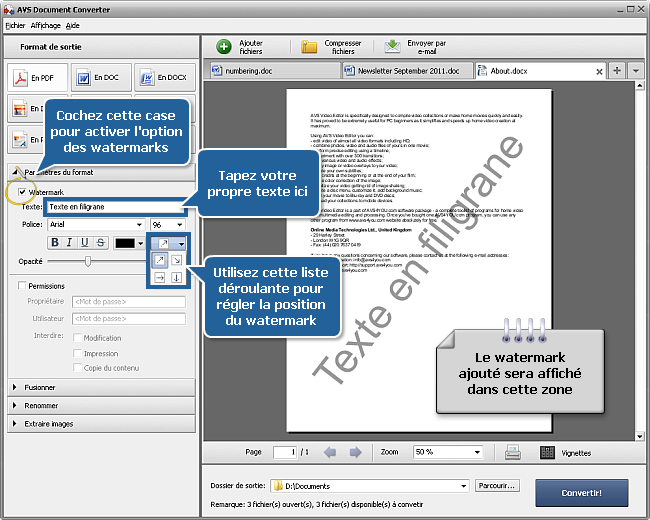
Task: Select the About.docx tab
Action: click(539, 71)
